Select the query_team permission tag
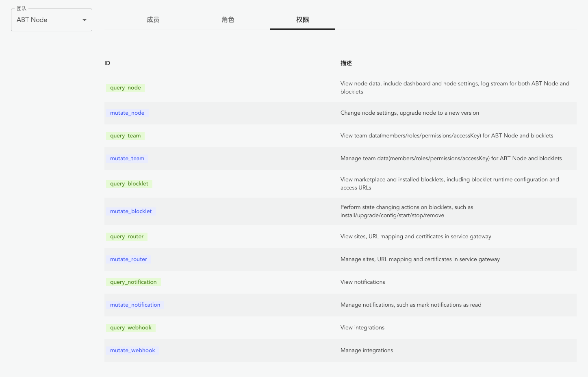Screen dimensions: 588x377 point(125,136)
